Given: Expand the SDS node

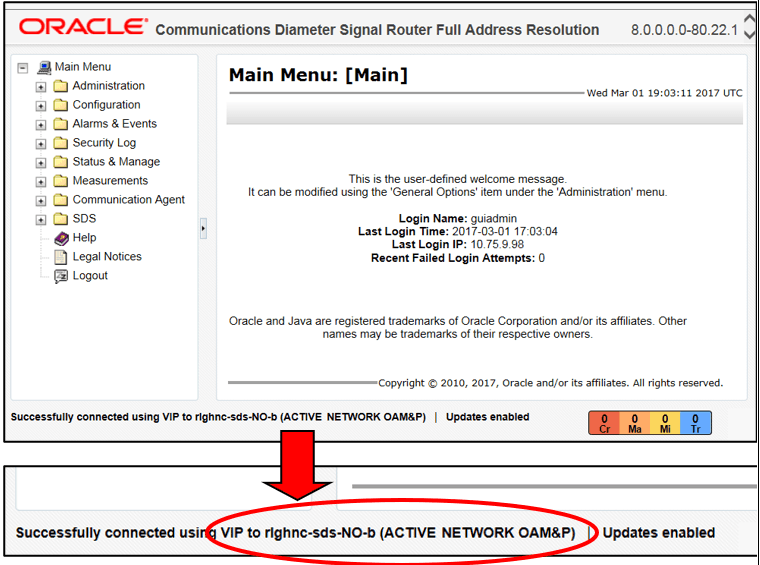Looking at the screenshot, I should (x=41, y=220).
